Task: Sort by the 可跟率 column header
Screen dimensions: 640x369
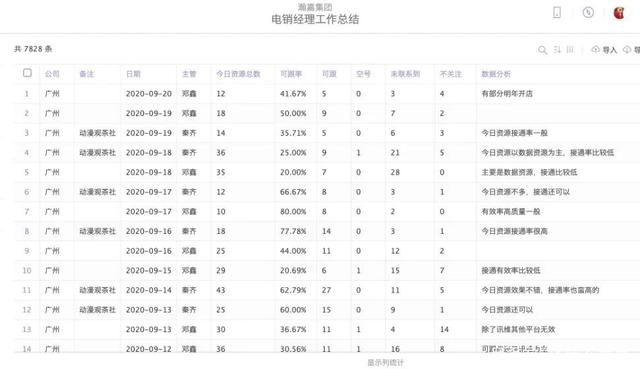Action: coord(291,74)
